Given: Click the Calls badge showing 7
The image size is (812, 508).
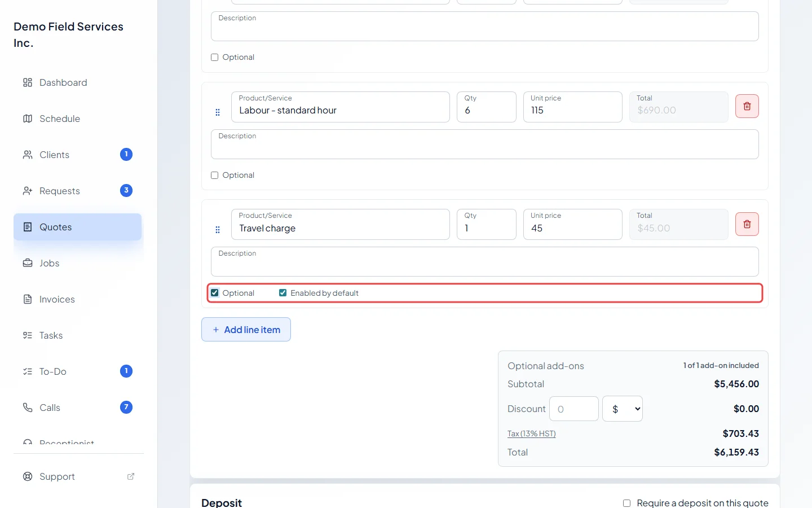Looking at the screenshot, I should click(x=126, y=408).
